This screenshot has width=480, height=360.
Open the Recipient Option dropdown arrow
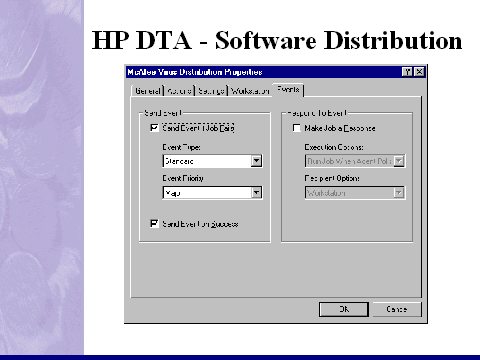[399, 193]
